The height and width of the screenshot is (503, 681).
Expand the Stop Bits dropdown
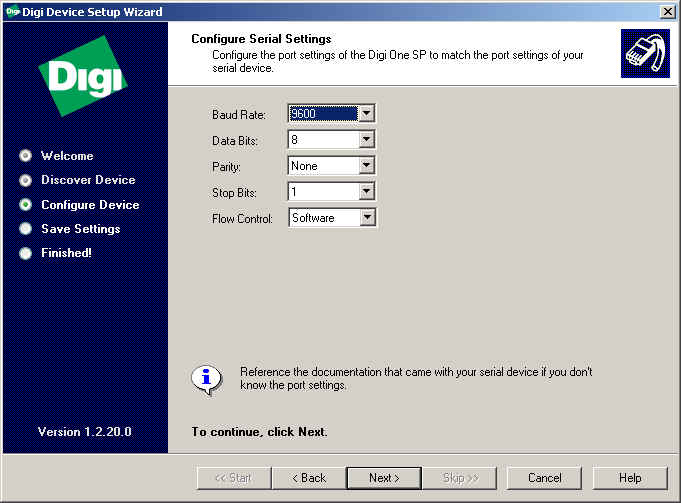tap(366, 191)
